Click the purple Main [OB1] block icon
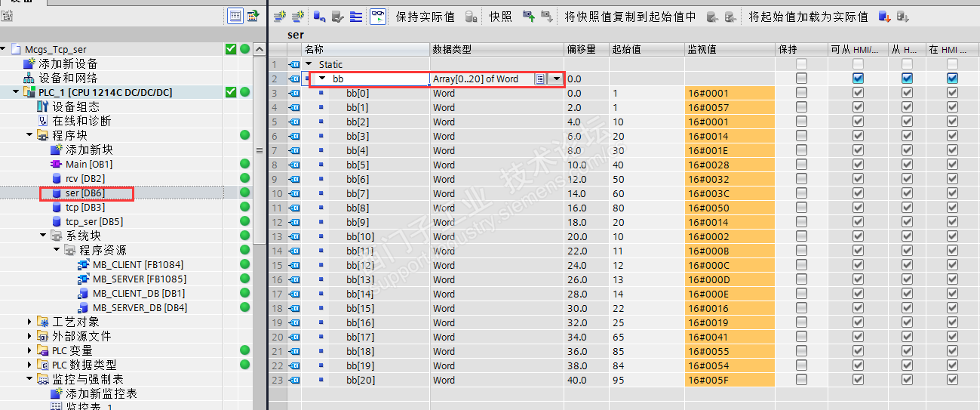The height and width of the screenshot is (410, 980). click(x=57, y=164)
